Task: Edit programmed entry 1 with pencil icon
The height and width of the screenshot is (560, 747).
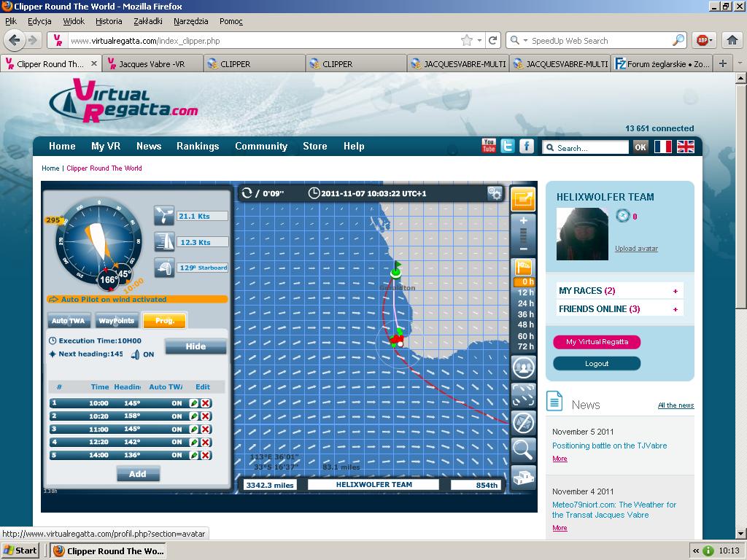Action: (x=194, y=403)
